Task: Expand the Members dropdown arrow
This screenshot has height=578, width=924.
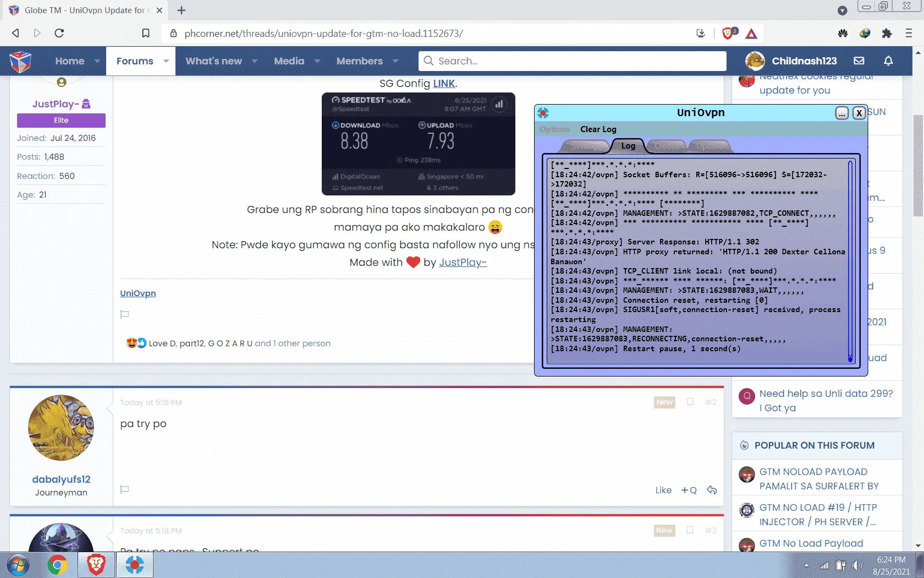Action: coord(395,61)
